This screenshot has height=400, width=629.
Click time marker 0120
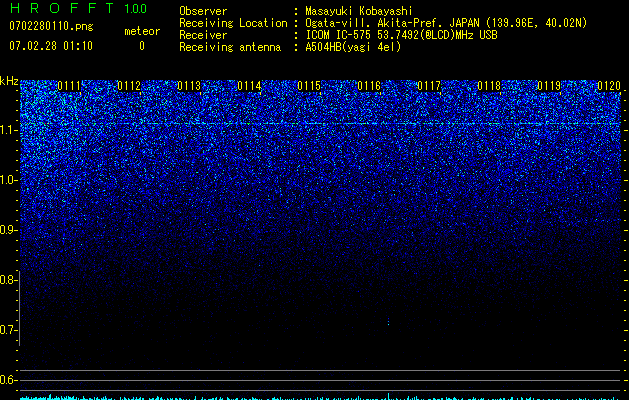click(x=609, y=86)
